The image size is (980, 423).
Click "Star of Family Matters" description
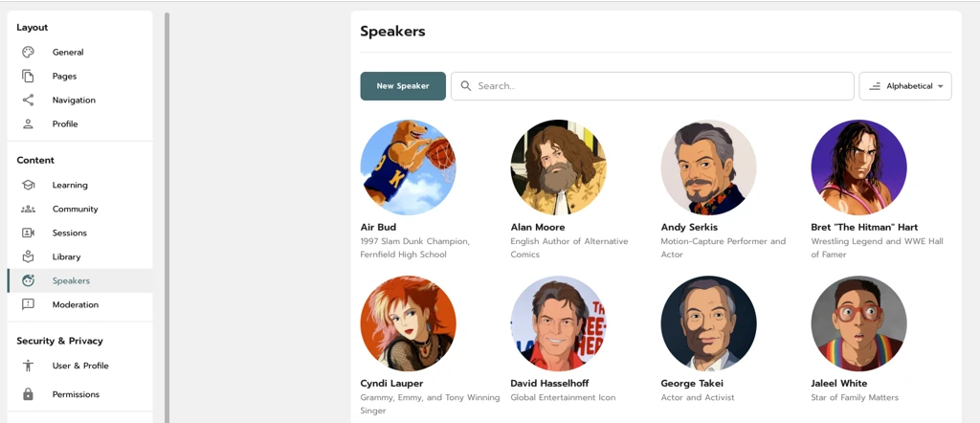[855, 397]
